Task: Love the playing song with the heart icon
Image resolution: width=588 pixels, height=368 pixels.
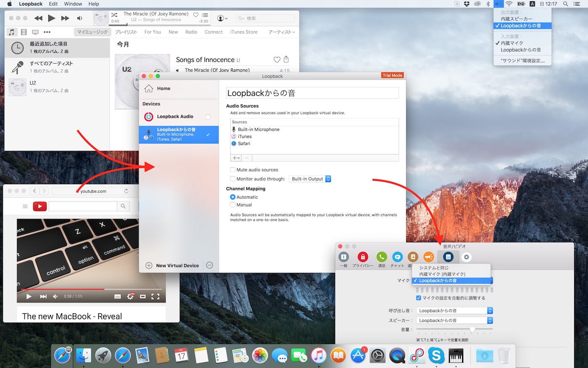Action: (x=196, y=15)
